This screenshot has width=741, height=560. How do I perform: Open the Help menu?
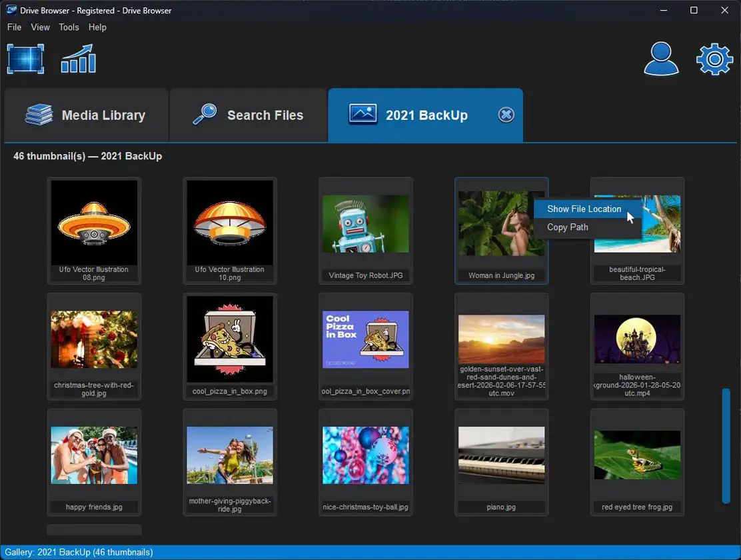97,27
